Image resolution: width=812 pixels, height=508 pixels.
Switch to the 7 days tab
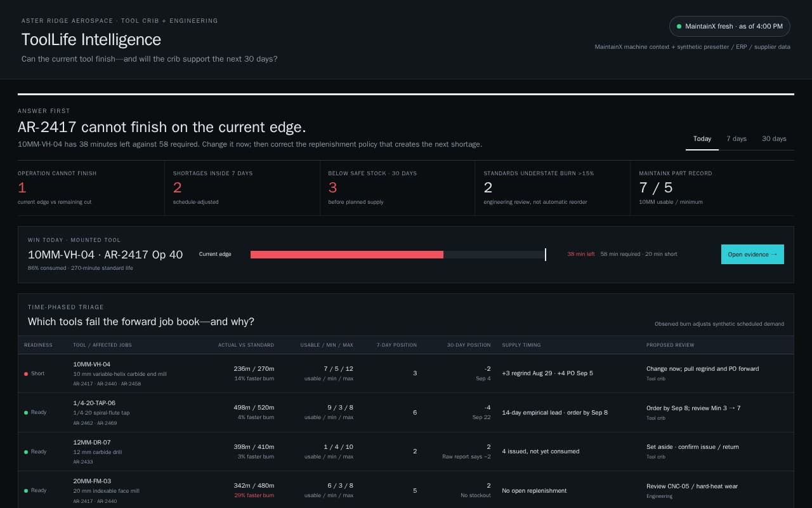(x=737, y=138)
